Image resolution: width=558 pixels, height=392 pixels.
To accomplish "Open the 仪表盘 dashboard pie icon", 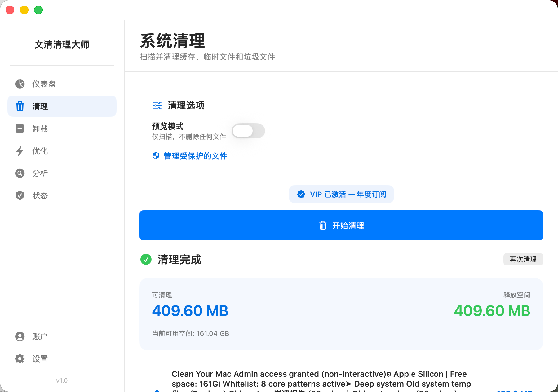I will click(x=20, y=84).
